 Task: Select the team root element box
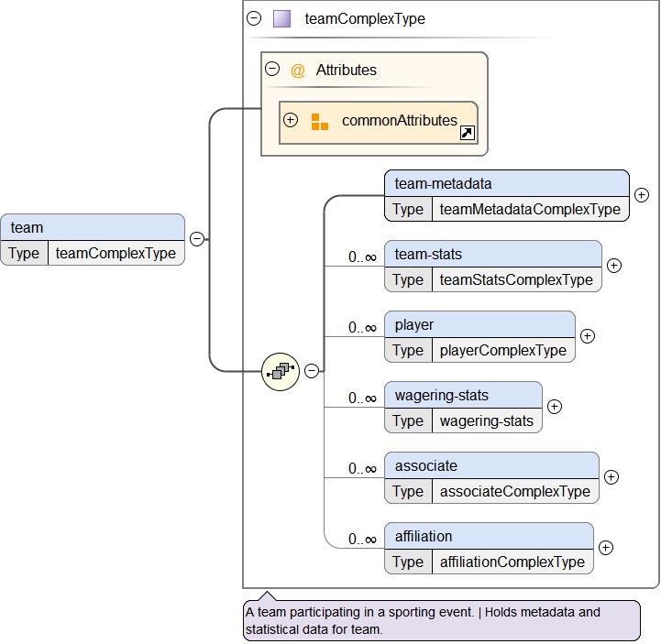click(x=92, y=227)
